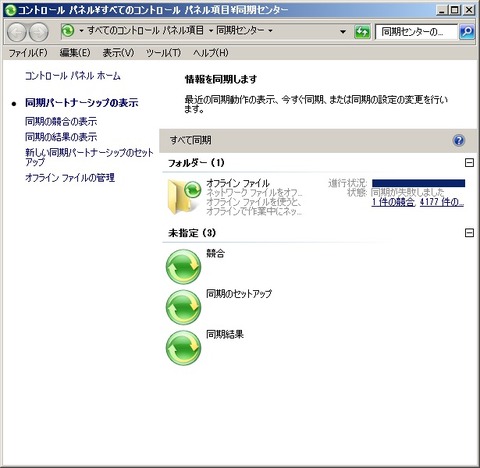Collapse the フォルダー (1) group
The width and height of the screenshot is (480, 468).
[x=469, y=163]
